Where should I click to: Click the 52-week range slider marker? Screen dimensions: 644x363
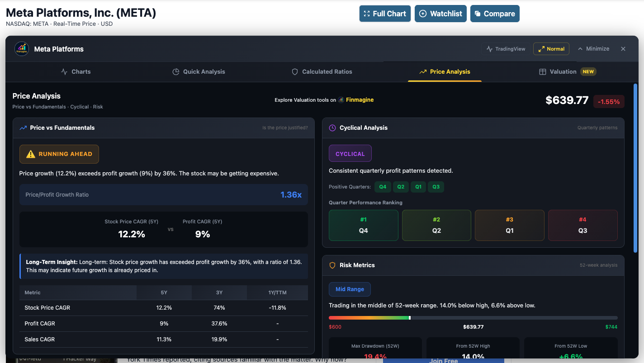pos(410,317)
